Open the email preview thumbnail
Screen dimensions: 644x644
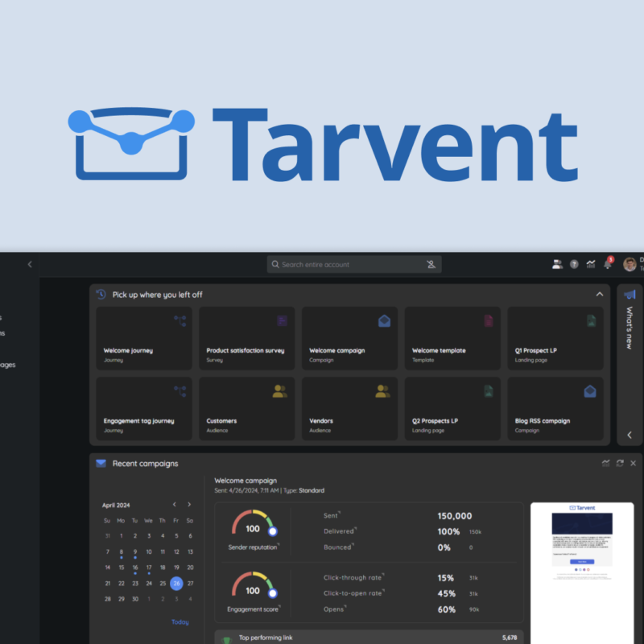tap(582, 573)
